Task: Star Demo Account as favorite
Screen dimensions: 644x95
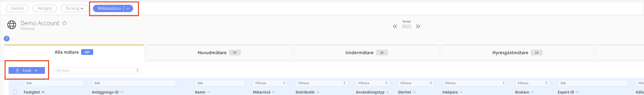Action: [x=64, y=23]
